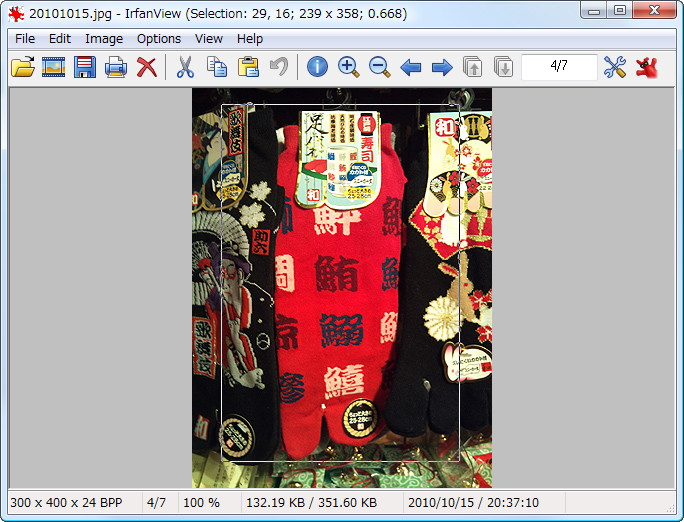Go to previous image with left arrow
The height and width of the screenshot is (522, 684).
[410, 68]
